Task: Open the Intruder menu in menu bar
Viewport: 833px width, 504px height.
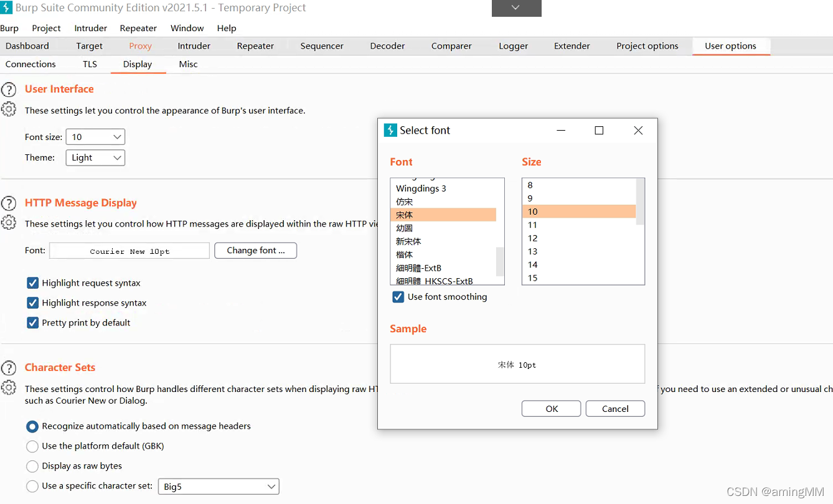Action: 91,28
